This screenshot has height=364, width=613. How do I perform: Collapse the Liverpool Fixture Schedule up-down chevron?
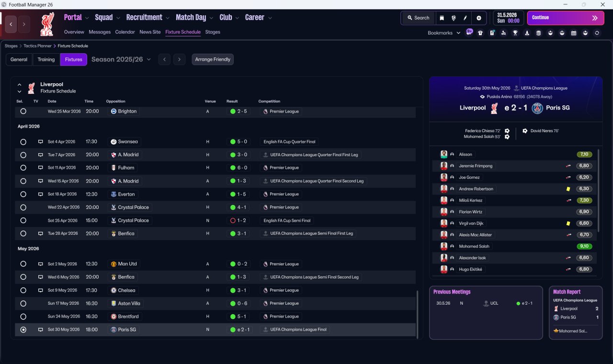pos(20,88)
